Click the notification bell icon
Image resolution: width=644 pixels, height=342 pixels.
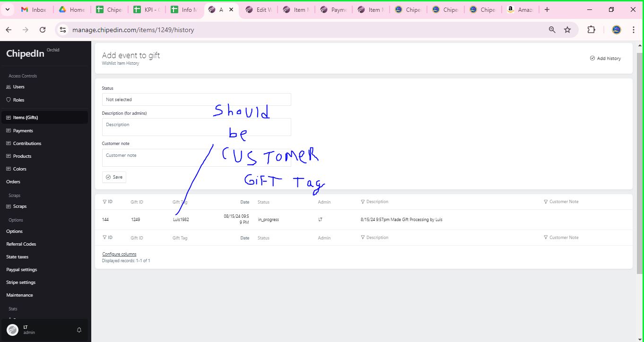[x=79, y=330]
